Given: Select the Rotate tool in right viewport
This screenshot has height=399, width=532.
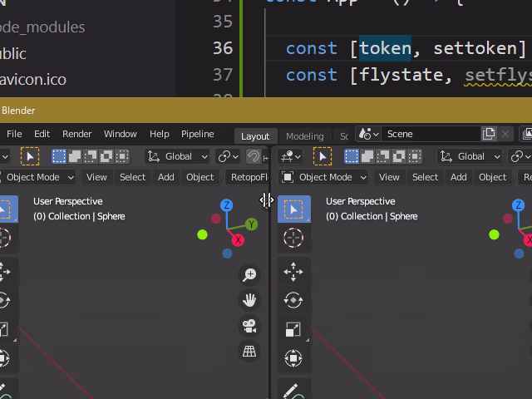Looking at the screenshot, I should [293, 300].
